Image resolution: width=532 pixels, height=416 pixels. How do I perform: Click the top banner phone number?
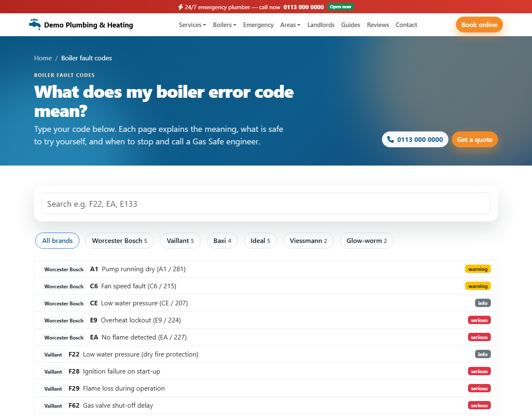(x=303, y=7)
